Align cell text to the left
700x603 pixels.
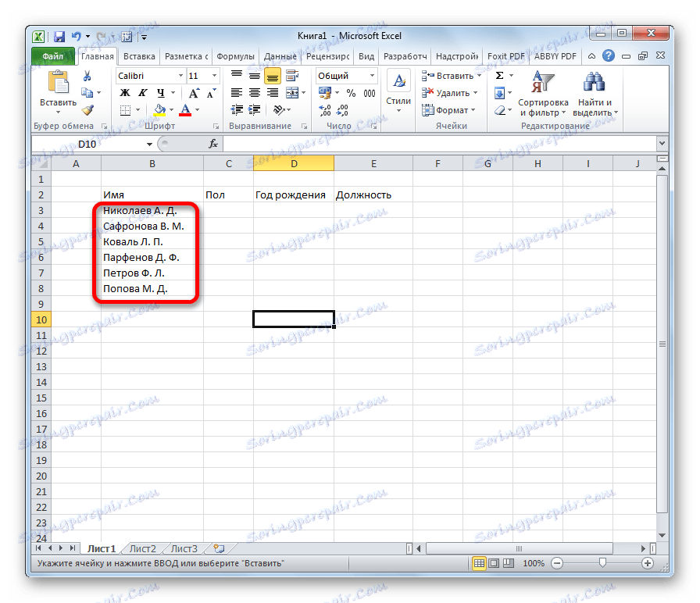pyautogui.click(x=237, y=93)
